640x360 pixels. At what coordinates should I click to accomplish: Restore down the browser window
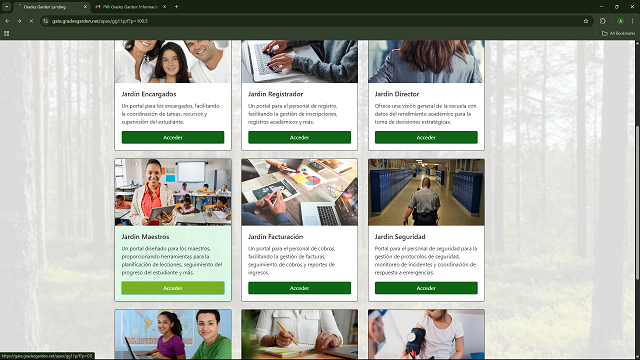click(617, 7)
